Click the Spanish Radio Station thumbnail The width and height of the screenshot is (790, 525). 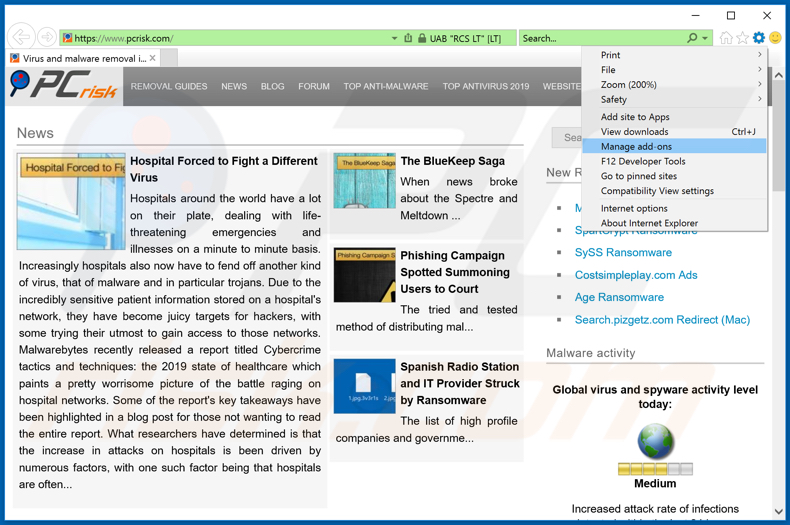pyautogui.click(x=365, y=386)
